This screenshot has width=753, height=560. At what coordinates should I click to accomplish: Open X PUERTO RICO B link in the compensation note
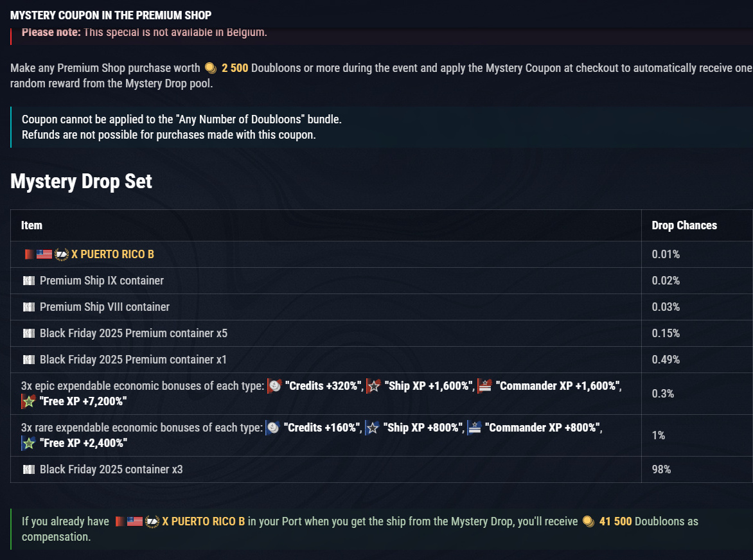pos(203,521)
